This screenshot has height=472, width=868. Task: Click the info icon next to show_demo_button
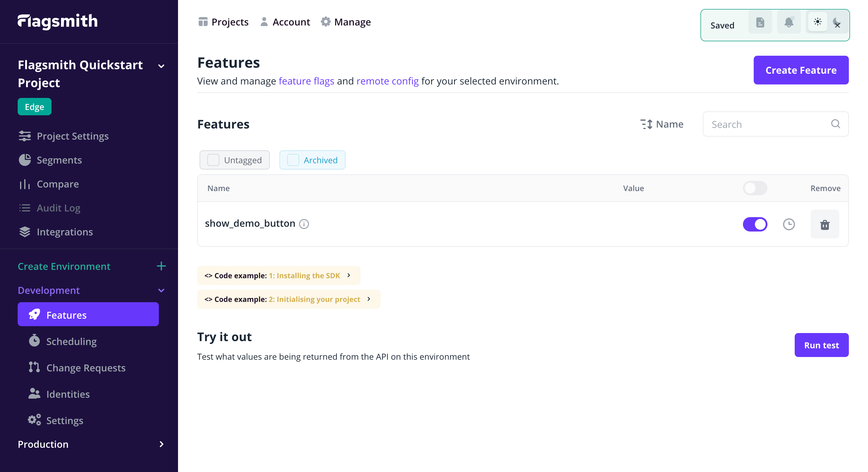click(304, 224)
